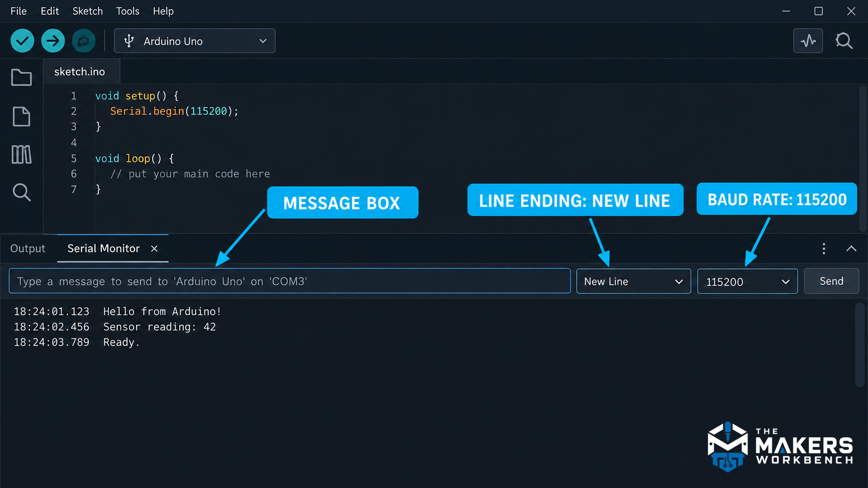Click the serial output vertical scrollbar
The height and width of the screenshot is (488, 868).
[859, 344]
